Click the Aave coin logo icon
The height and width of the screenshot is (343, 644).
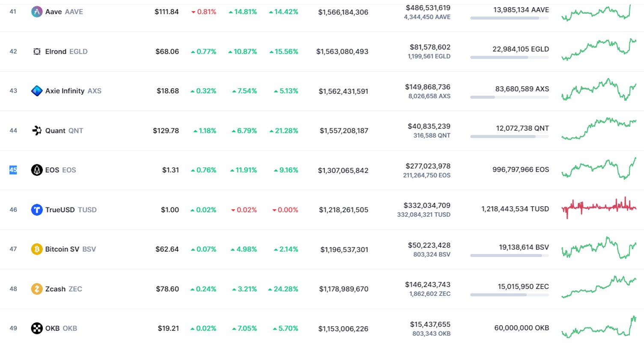[37, 12]
